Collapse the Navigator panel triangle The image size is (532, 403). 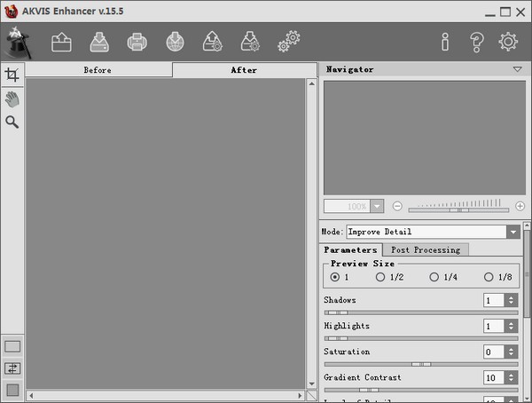tap(518, 69)
